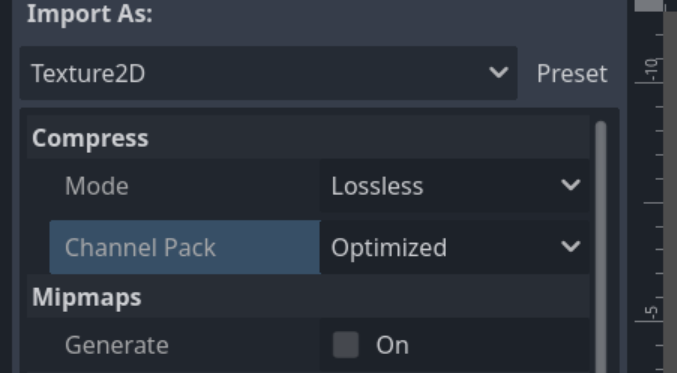Collapse the Compress section header
677x373 pixels.
coord(308,138)
